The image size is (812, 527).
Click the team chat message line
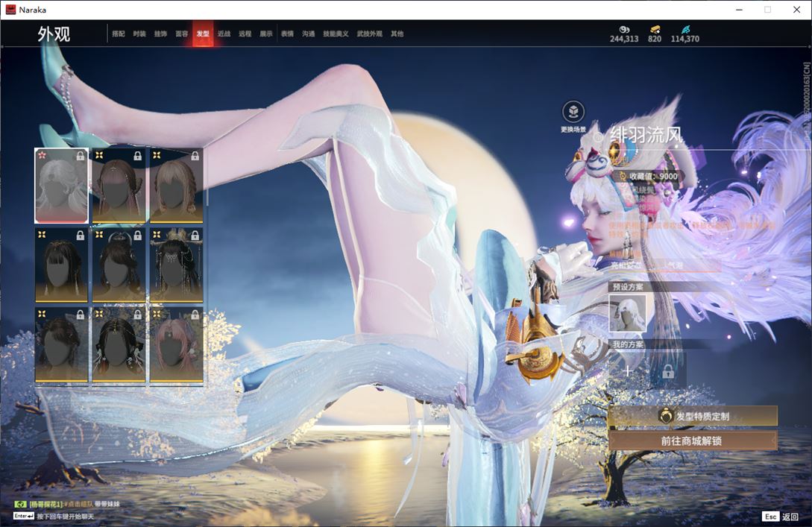67,504
